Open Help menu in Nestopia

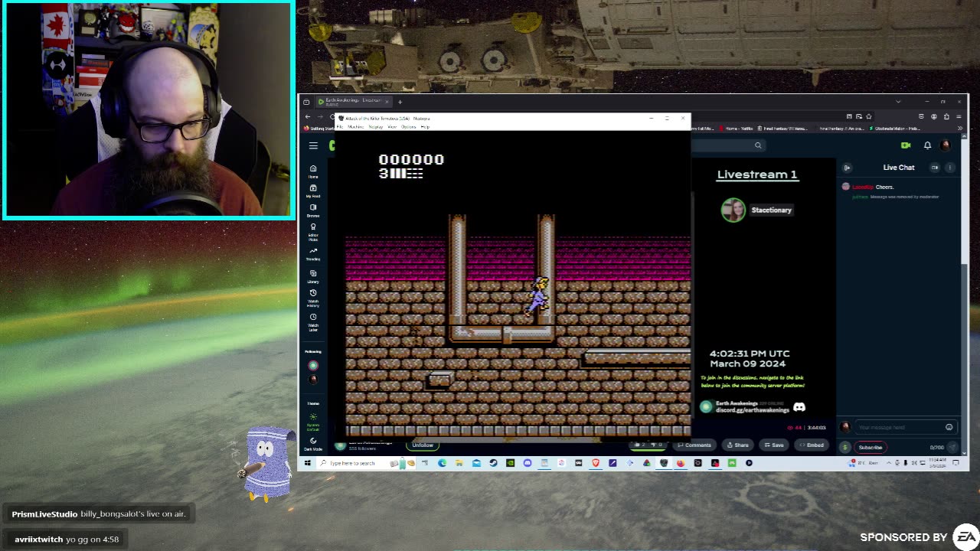click(x=425, y=127)
